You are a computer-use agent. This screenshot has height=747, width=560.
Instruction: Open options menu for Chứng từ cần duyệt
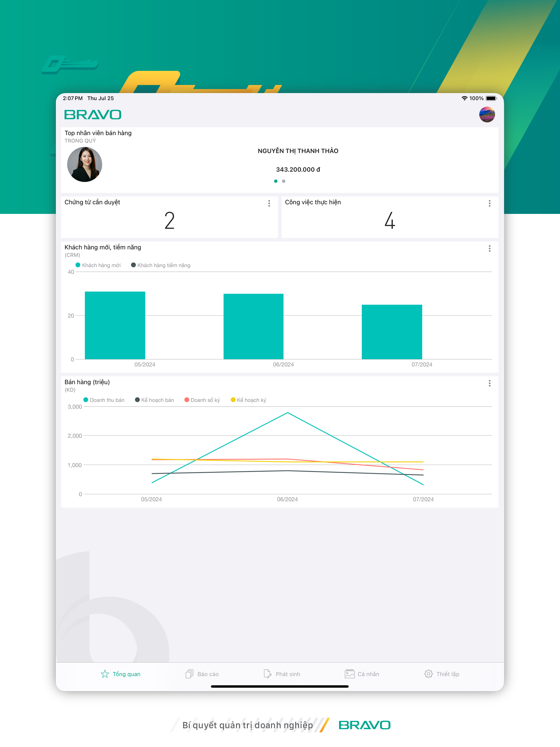click(269, 203)
